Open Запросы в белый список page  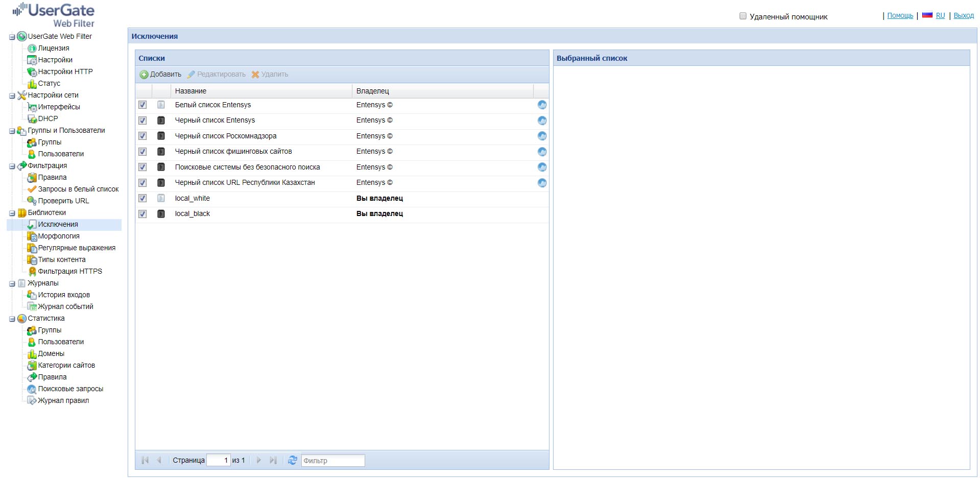78,189
